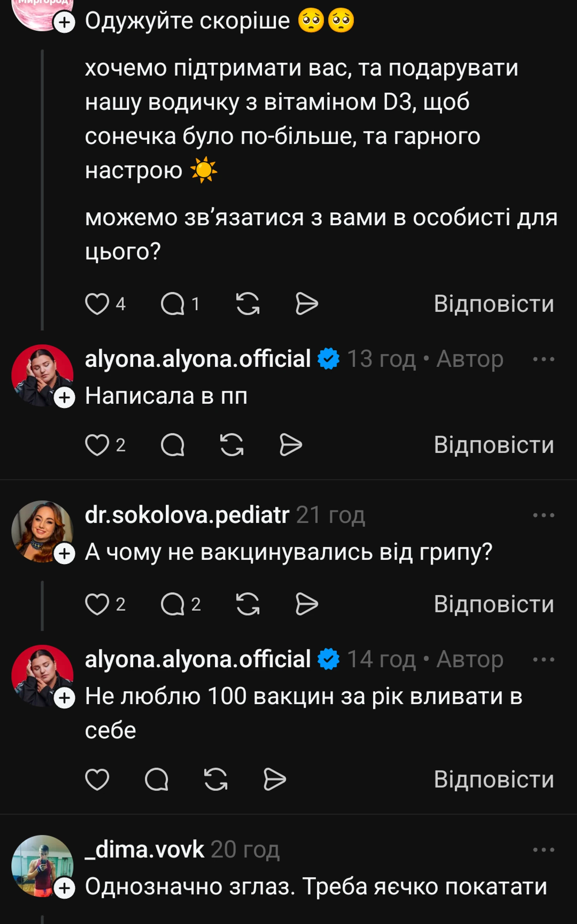Share dr.sokolova.pediatr's flu vaccine comment

(x=307, y=604)
